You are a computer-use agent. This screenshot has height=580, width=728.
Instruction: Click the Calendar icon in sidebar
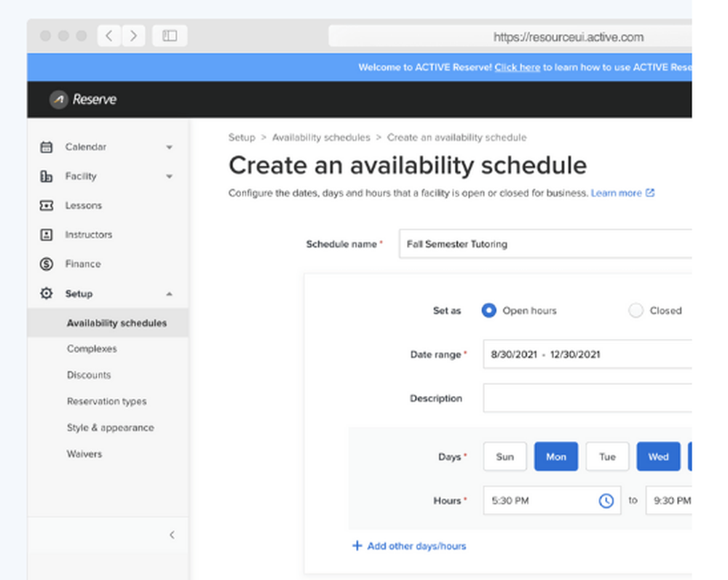(47, 147)
